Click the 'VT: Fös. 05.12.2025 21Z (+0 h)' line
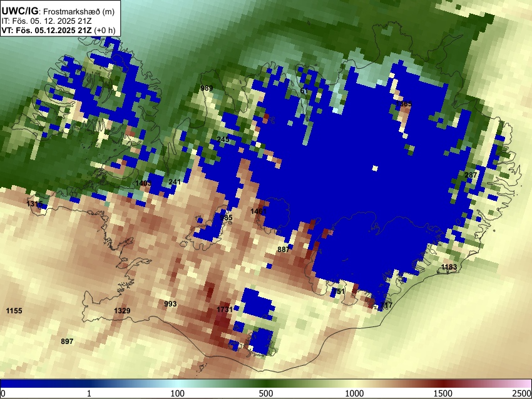 point(59,30)
